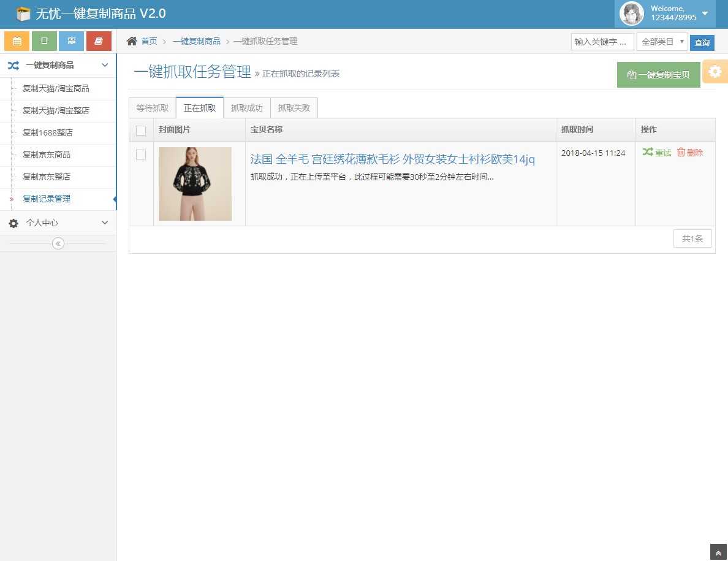Click the user avatar picture

(631, 13)
